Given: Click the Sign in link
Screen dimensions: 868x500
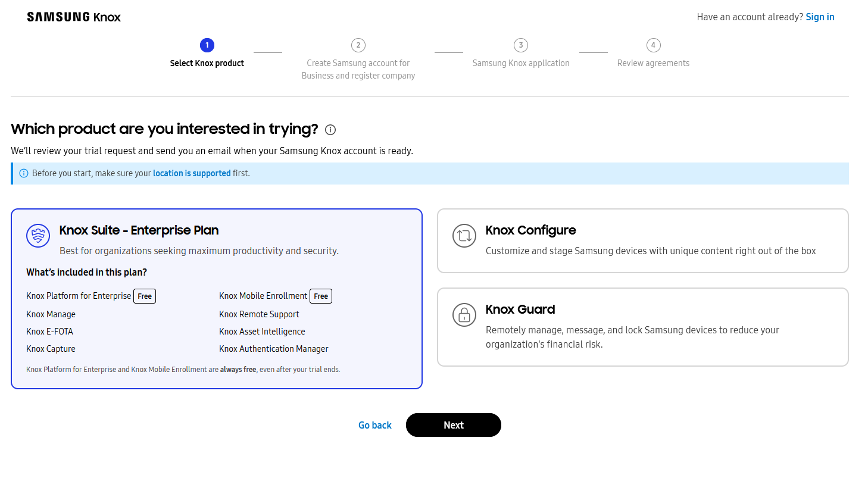Looking at the screenshot, I should [x=820, y=17].
